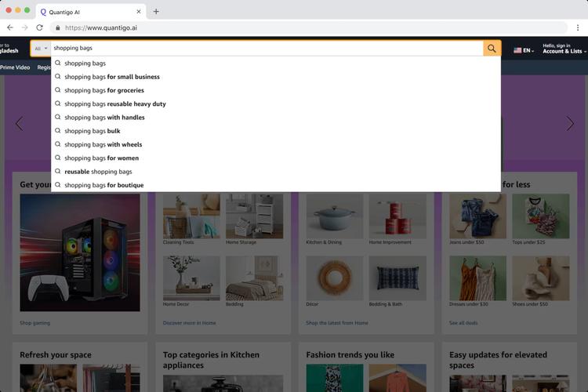The image size is (588, 392).
Task: Open the Account & Lists menu
Action: (x=564, y=49)
